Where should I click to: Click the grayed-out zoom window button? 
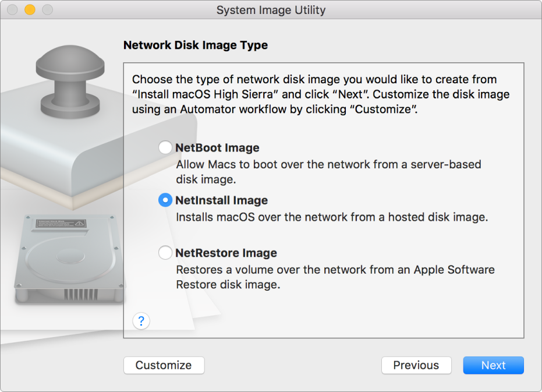pyautogui.click(x=47, y=10)
